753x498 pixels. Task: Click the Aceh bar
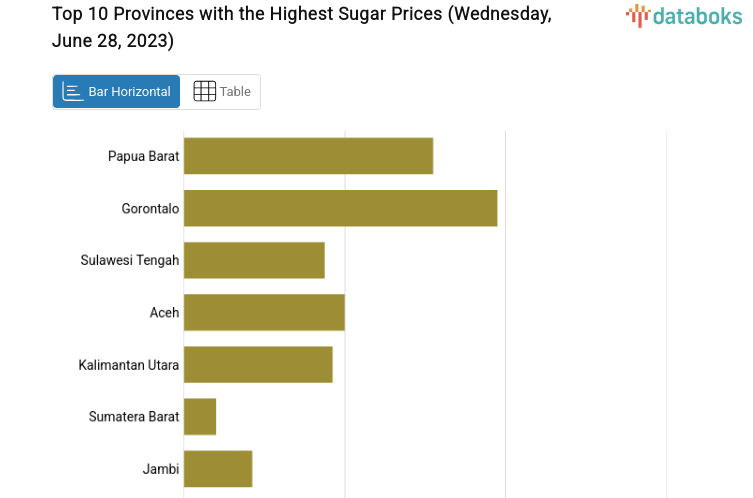click(x=264, y=312)
